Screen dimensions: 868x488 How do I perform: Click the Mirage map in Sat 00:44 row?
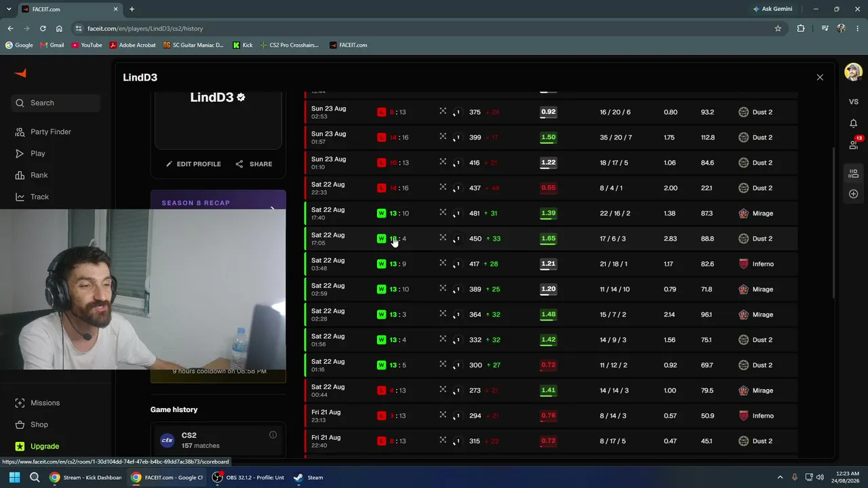(x=755, y=391)
